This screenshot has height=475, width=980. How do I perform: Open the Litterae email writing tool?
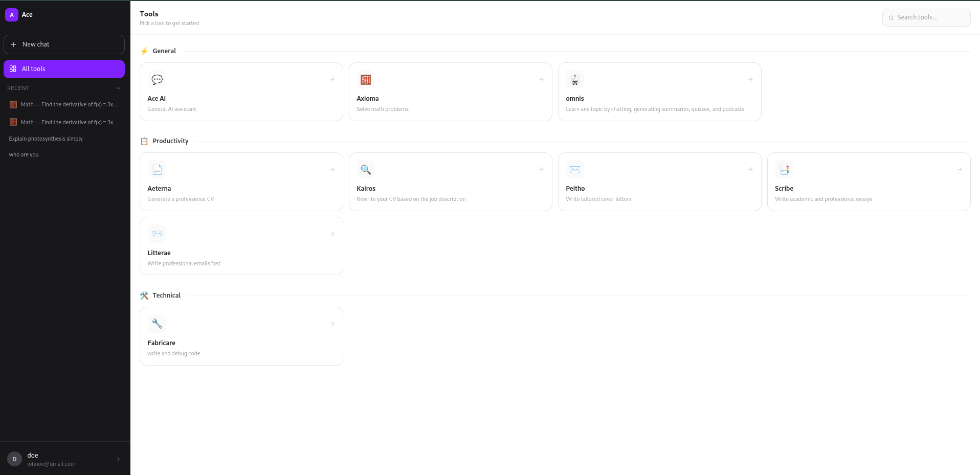[241, 246]
